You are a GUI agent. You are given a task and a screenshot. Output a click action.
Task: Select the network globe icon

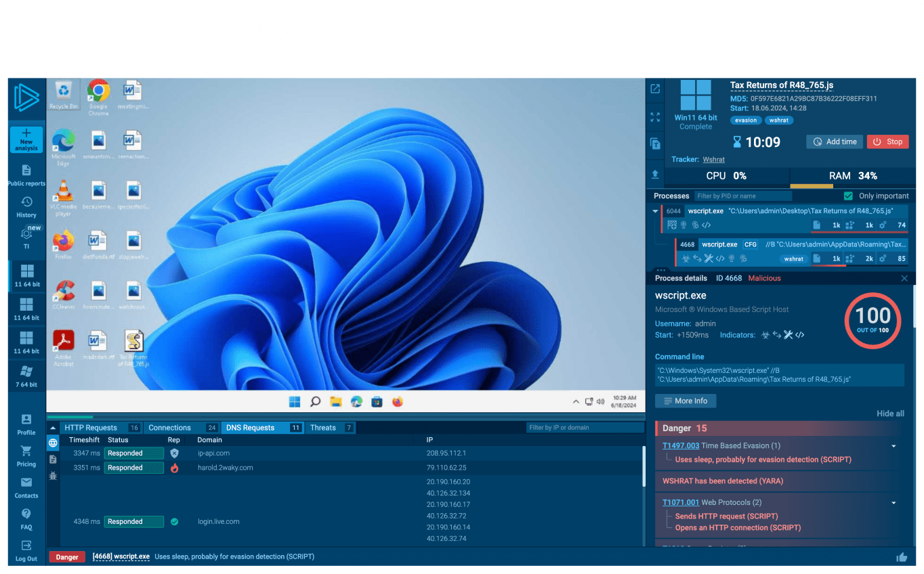coord(53,443)
